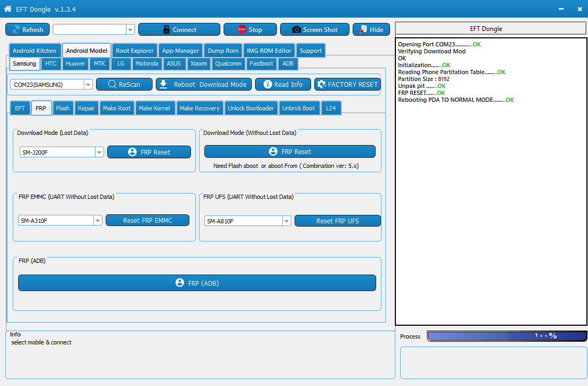Open the Android Kitchen tab

[x=35, y=51]
